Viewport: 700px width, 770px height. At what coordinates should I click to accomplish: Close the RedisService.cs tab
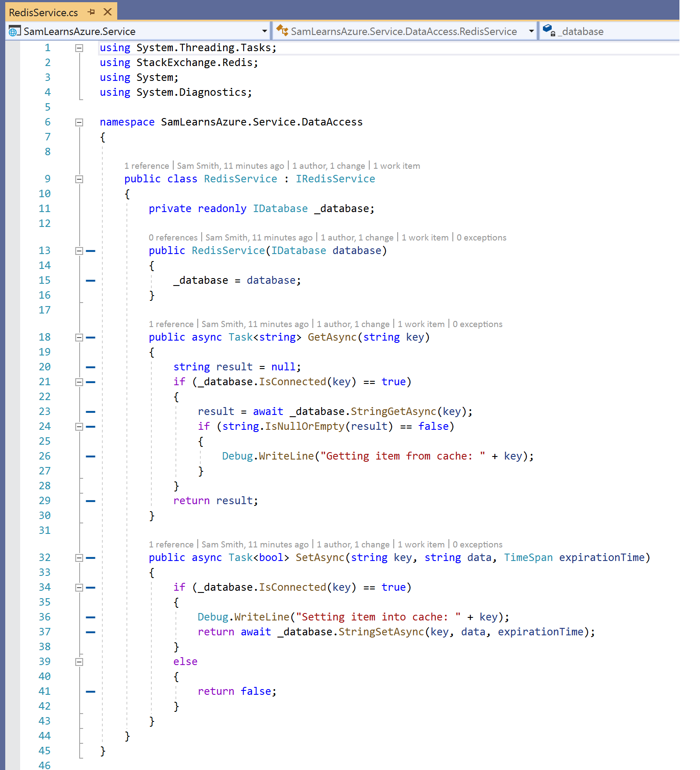click(x=108, y=12)
